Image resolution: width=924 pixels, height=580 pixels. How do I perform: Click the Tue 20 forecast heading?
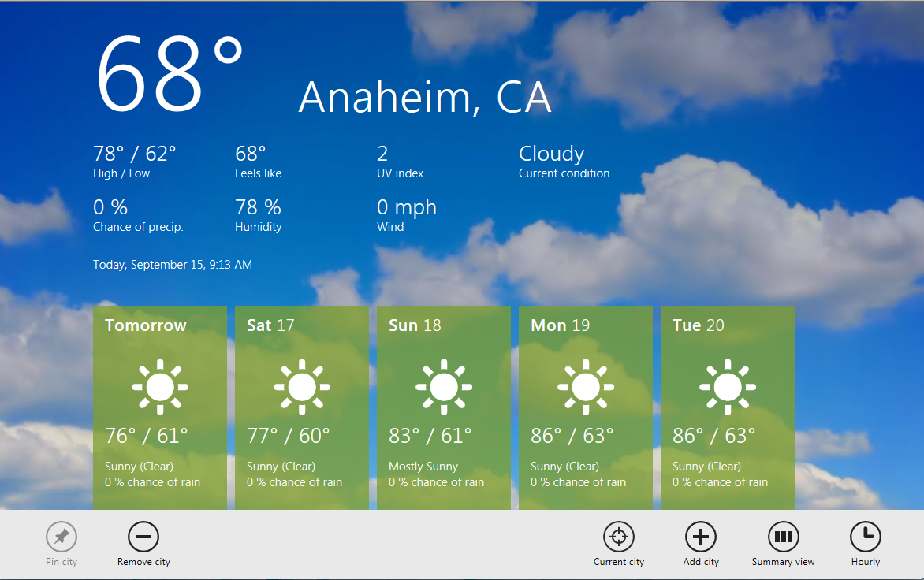click(x=699, y=325)
